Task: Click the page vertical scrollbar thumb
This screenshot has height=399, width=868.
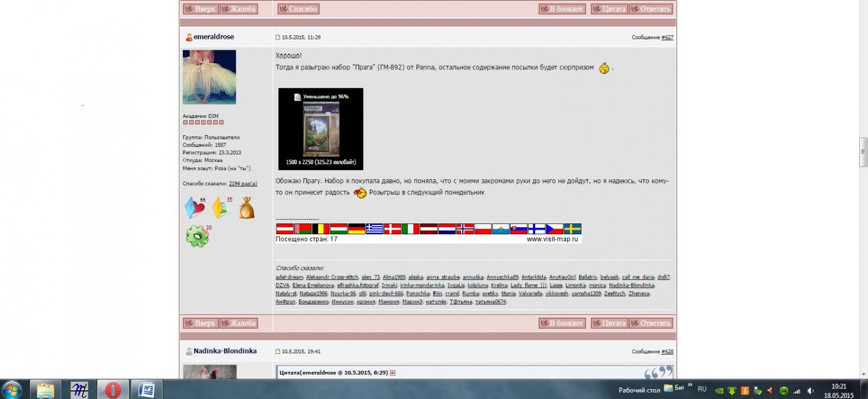Action: coord(863,152)
